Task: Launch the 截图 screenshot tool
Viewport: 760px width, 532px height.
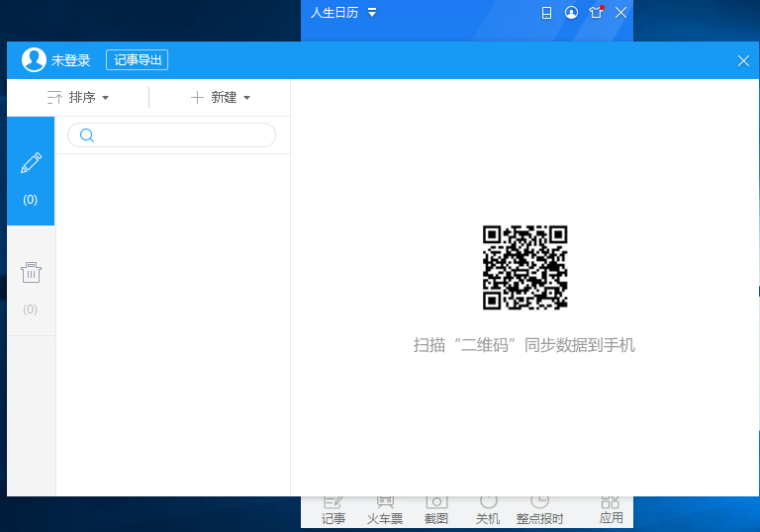Action: click(436, 511)
